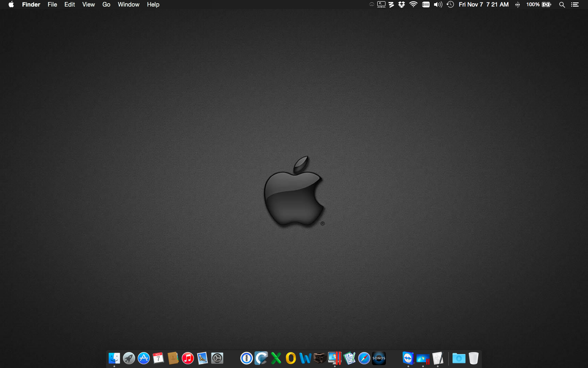
Task: Open Finder from the Dock
Action: point(114,358)
